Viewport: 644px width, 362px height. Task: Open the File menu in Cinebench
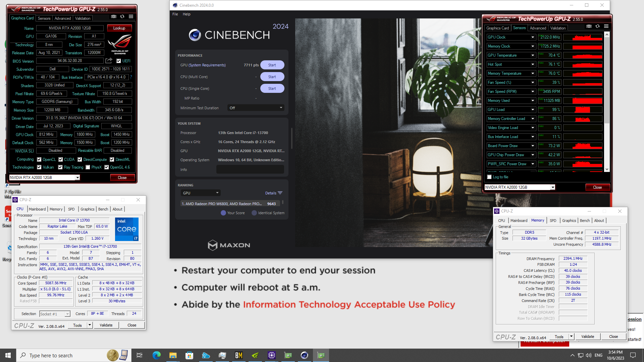(175, 14)
